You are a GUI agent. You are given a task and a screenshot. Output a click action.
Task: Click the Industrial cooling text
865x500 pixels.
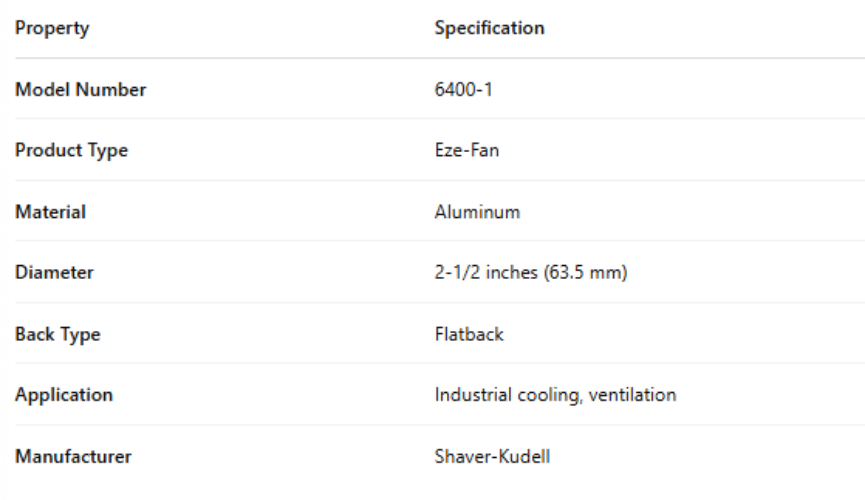507,395
